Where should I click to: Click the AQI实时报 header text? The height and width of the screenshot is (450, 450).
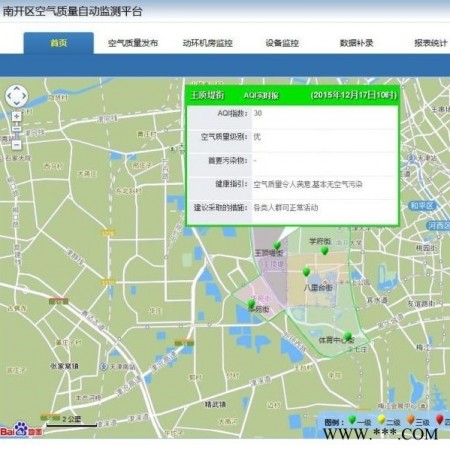(x=261, y=95)
